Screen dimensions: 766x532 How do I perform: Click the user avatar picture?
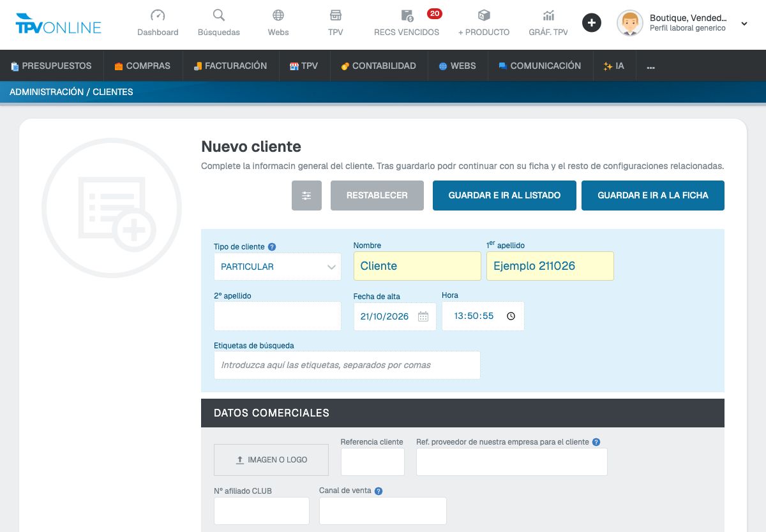pos(630,23)
